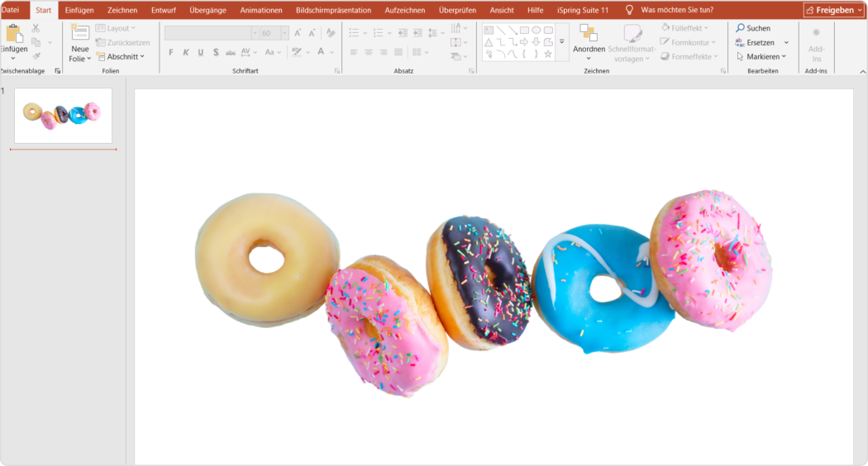The image size is (868, 466).
Task: Toggle underline U formatting
Action: (x=200, y=52)
